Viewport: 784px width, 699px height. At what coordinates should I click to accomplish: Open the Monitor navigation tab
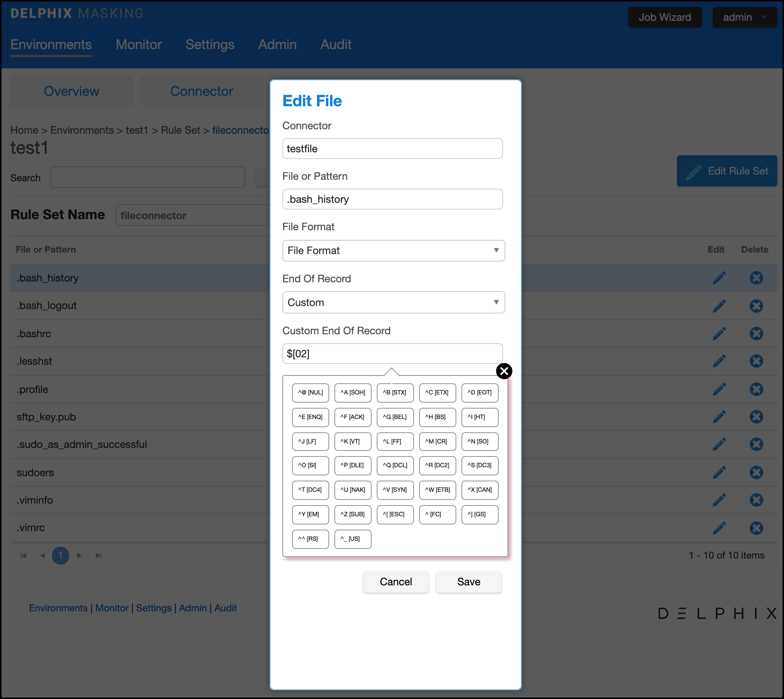(139, 45)
